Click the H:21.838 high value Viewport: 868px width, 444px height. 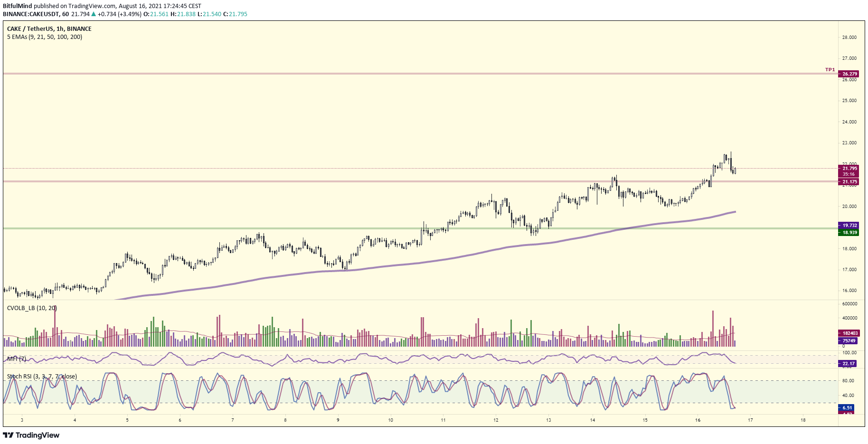[183, 14]
